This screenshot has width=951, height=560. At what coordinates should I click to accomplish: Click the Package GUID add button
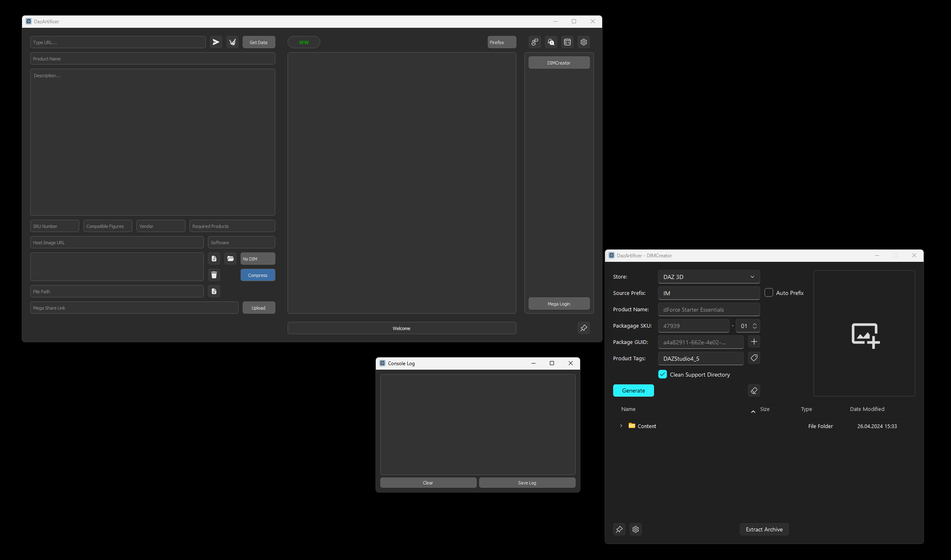coord(754,341)
